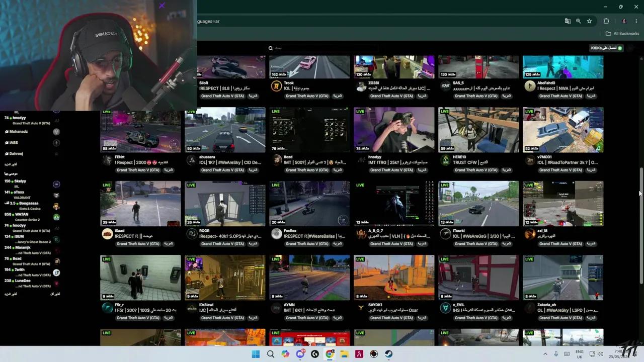Open the Chrome profile avatar
This screenshot has width=644, height=362.
click(x=624, y=21)
